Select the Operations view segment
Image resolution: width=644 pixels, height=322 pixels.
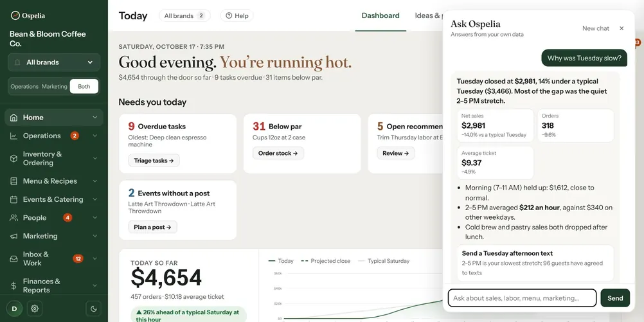(x=24, y=87)
